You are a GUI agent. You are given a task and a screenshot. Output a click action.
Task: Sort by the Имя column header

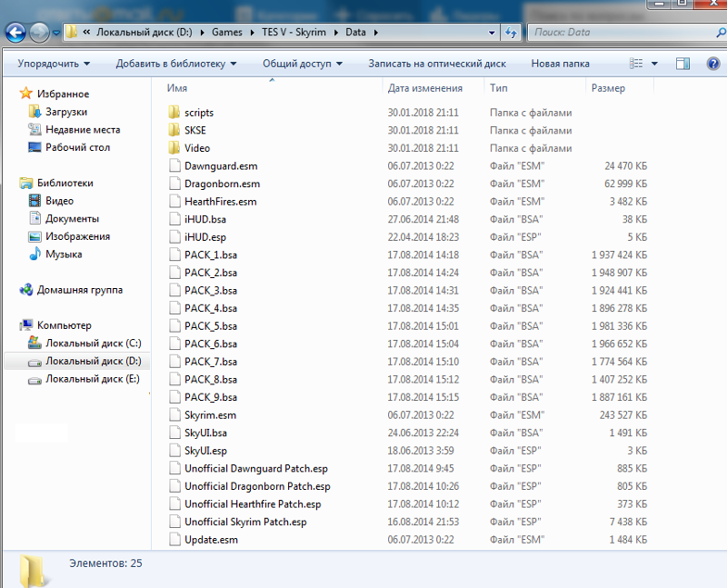click(x=177, y=88)
